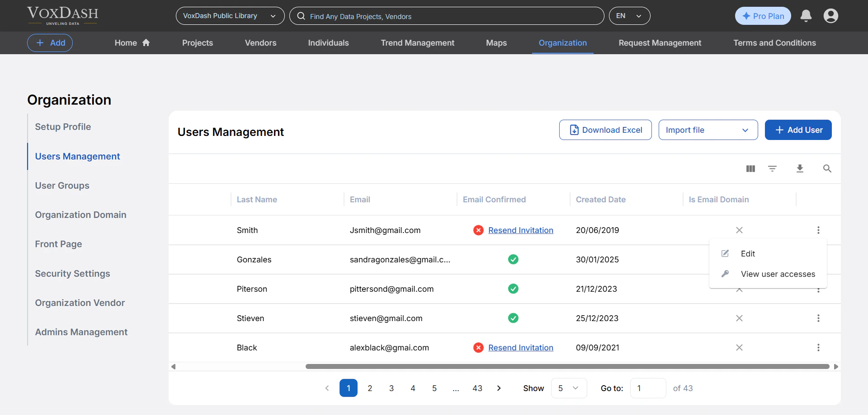This screenshot has height=415, width=868.
Task: Click the pencil icon beside Edit
Action: pyautogui.click(x=725, y=253)
